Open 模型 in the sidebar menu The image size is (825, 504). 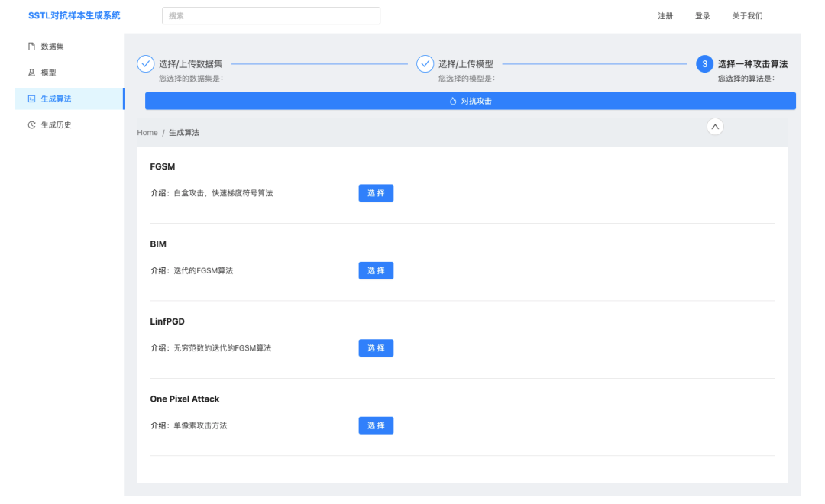click(x=70, y=73)
